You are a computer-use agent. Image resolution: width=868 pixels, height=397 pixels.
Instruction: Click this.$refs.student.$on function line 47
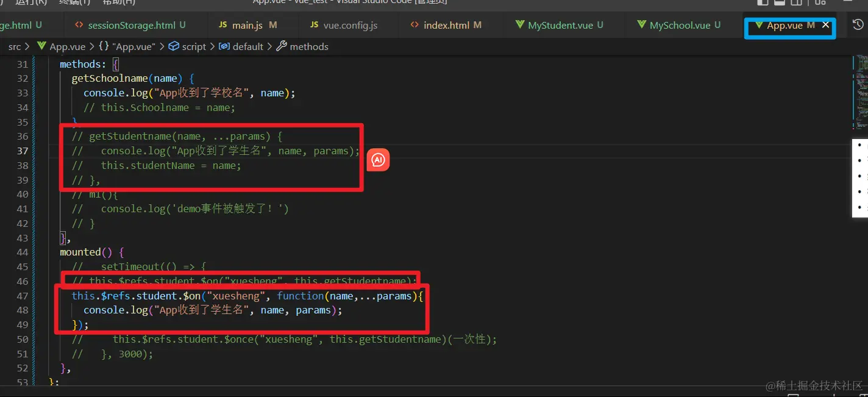pos(247,295)
